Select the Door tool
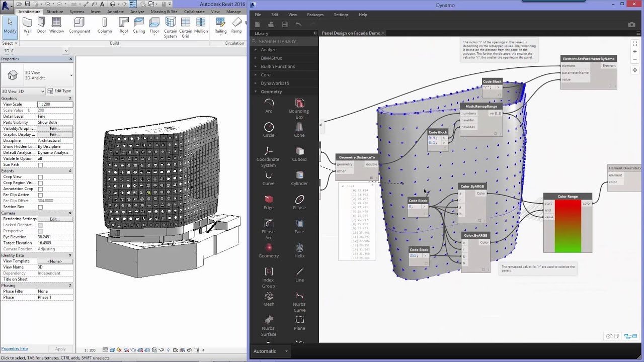This screenshot has height=362, width=644. pyautogui.click(x=41, y=26)
